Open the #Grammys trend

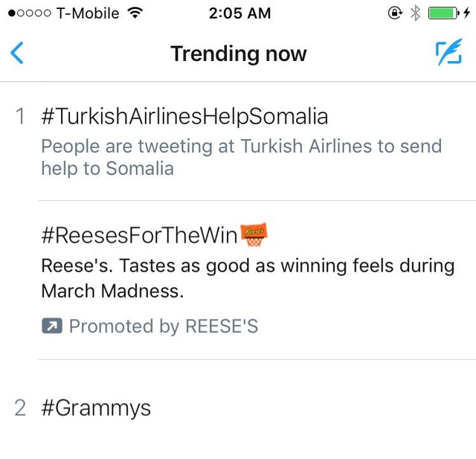coord(96,408)
